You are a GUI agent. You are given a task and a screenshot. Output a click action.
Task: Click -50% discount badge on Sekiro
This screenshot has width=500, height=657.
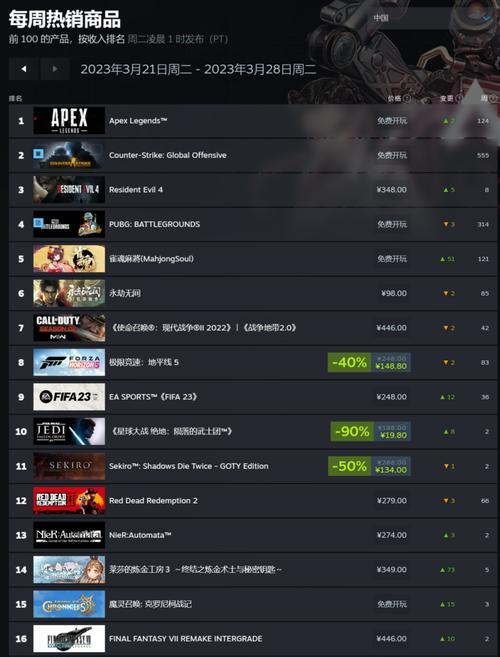pyautogui.click(x=350, y=466)
